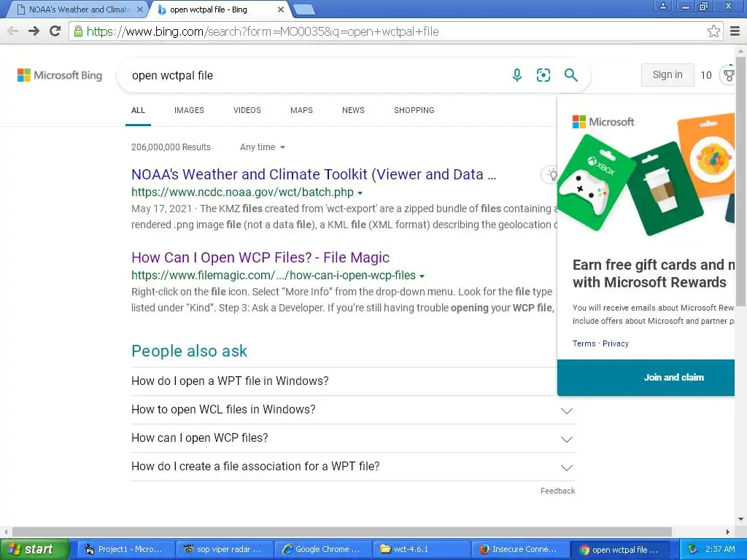
Task: Click the horizontal scrollbar thumb
Action: coord(341,532)
